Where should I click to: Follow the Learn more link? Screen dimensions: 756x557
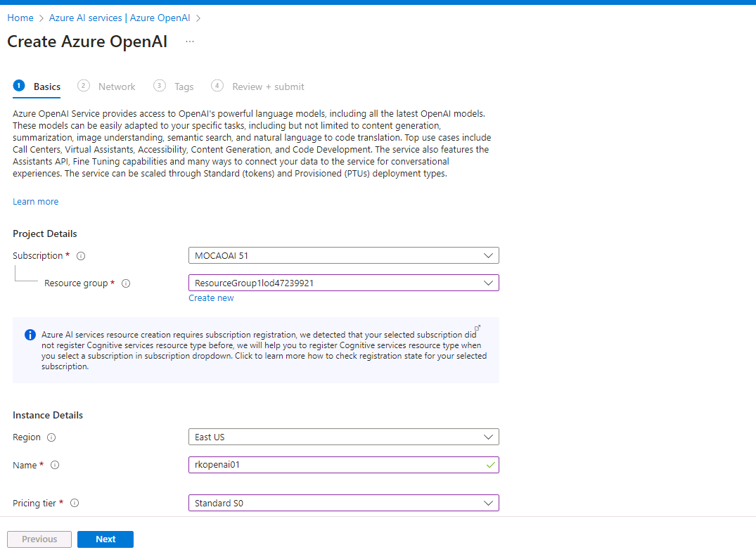pyautogui.click(x=36, y=202)
